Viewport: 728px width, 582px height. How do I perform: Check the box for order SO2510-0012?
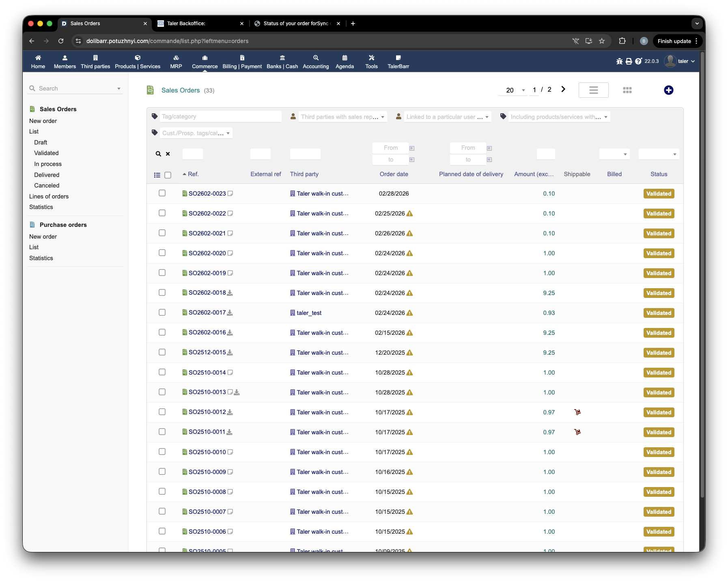(x=162, y=412)
